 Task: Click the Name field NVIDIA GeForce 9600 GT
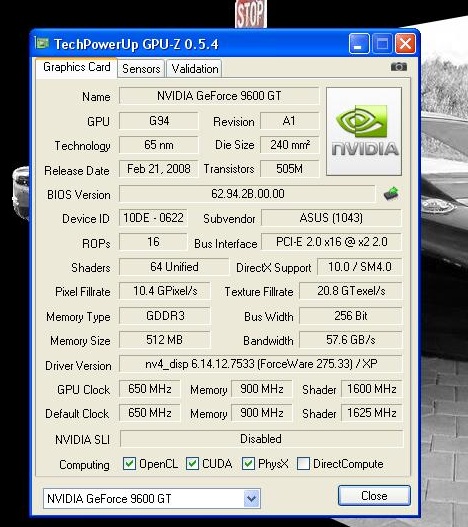pos(219,96)
